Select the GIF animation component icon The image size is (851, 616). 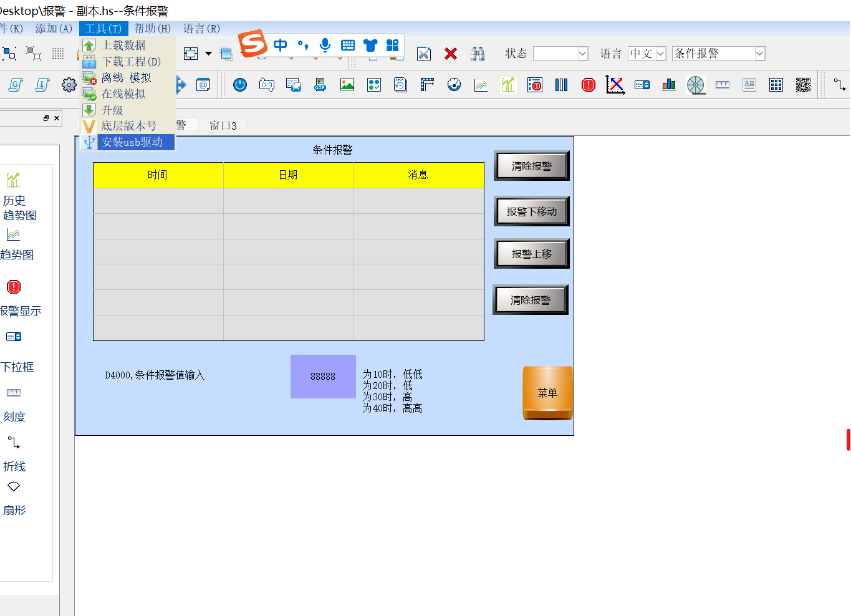(320, 85)
